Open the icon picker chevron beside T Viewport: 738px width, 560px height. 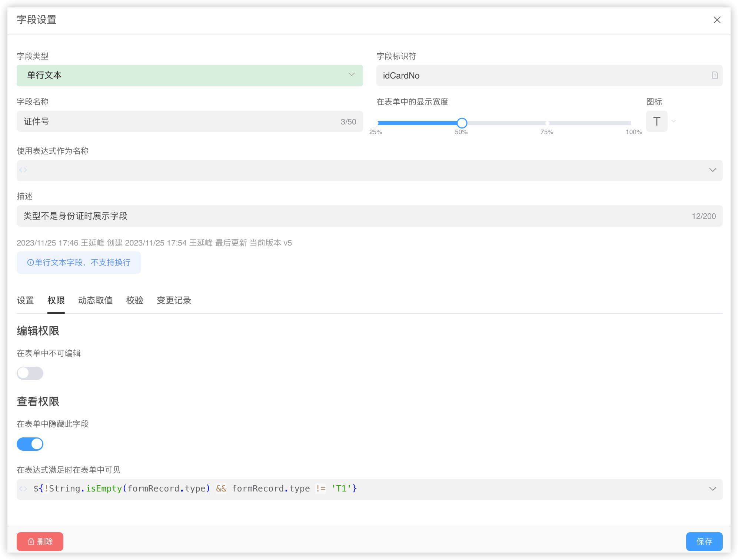point(674,121)
